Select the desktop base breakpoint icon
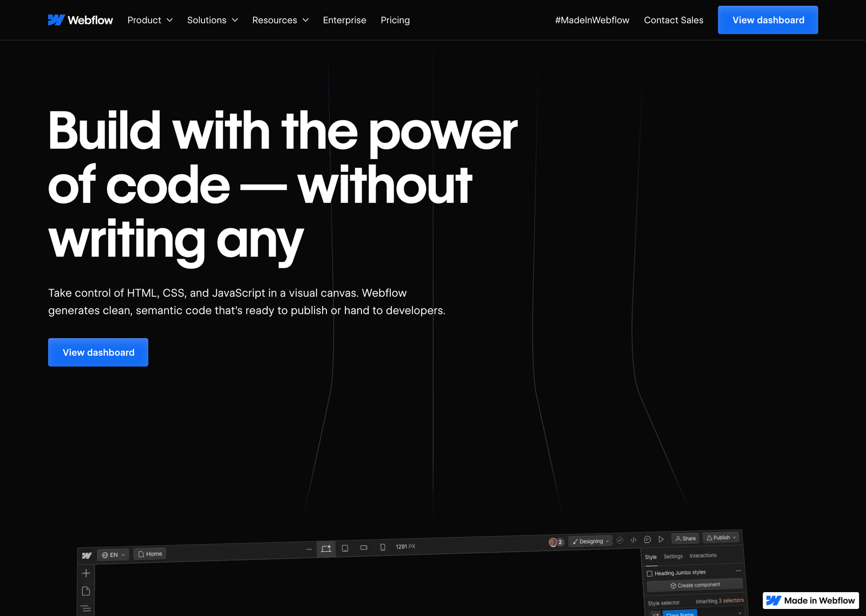 (326, 548)
